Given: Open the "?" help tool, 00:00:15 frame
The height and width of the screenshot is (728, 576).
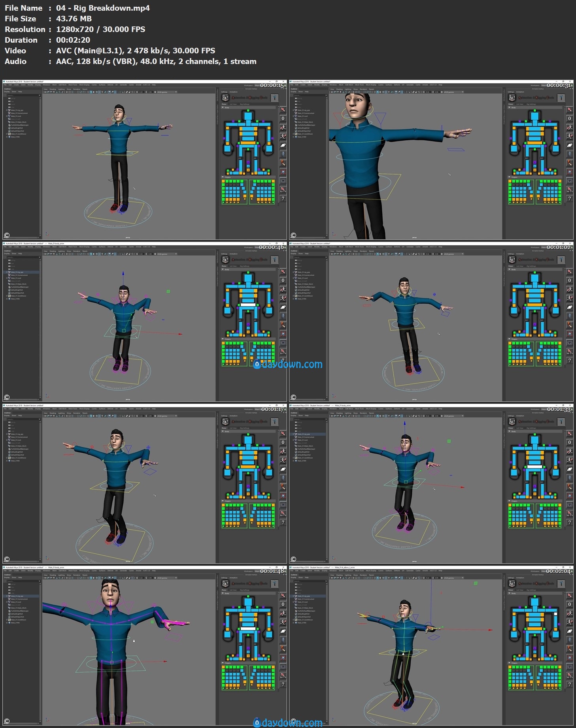Looking at the screenshot, I should [283, 199].
